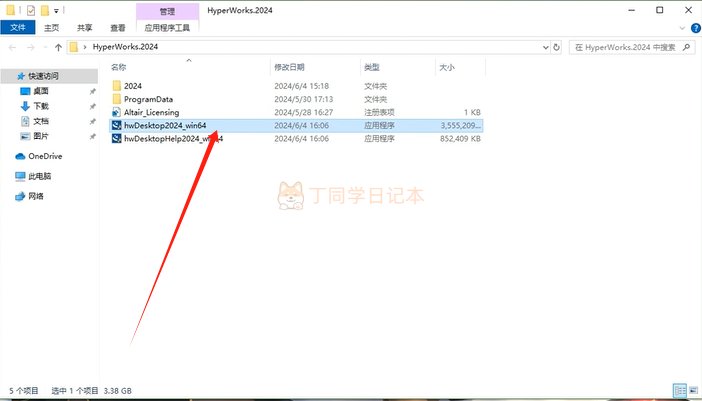Open 图片 in navigation pane
Viewport: 702px width, 401px height.
[40, 136]
